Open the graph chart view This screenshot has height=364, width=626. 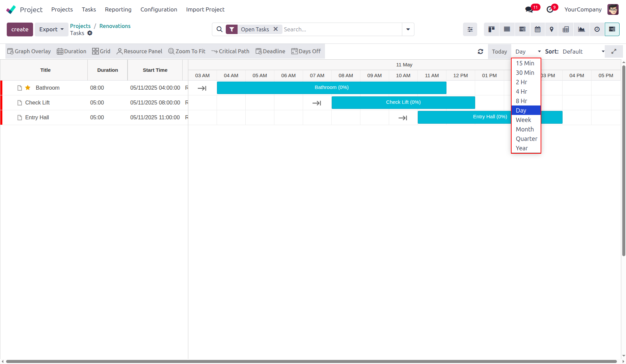click(581, 29)
